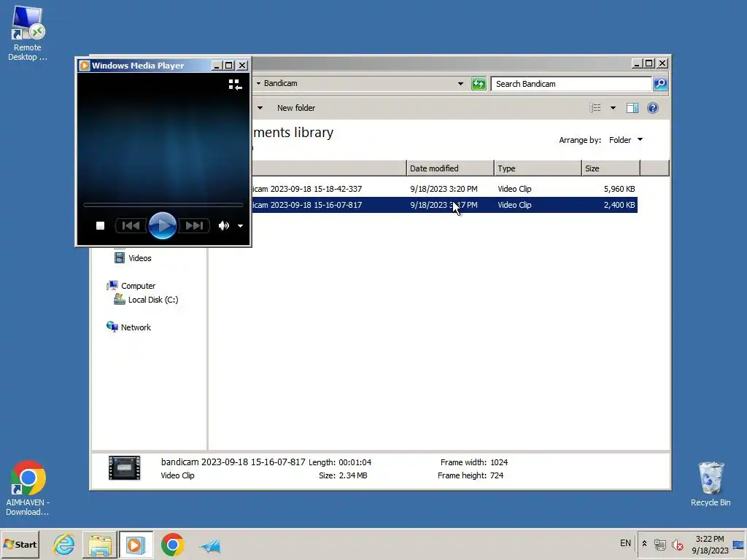Click the video thumbnail in details pane
The height and width of the screenshot is (560, 747).
[x=124, y=467]
